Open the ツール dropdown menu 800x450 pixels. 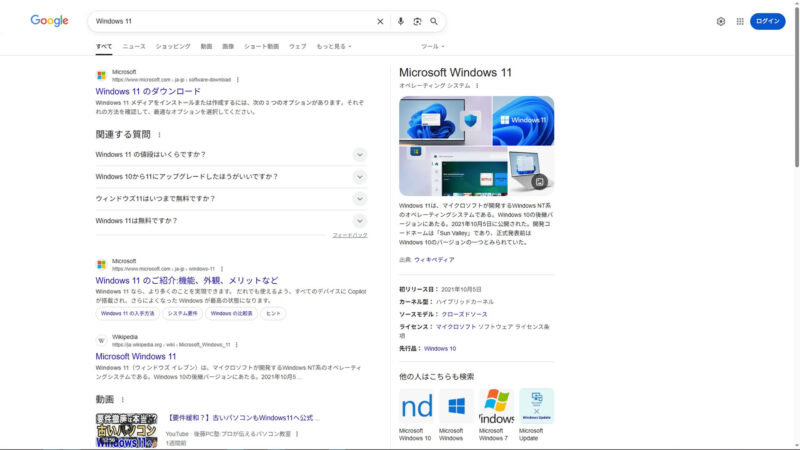point(433,46)
